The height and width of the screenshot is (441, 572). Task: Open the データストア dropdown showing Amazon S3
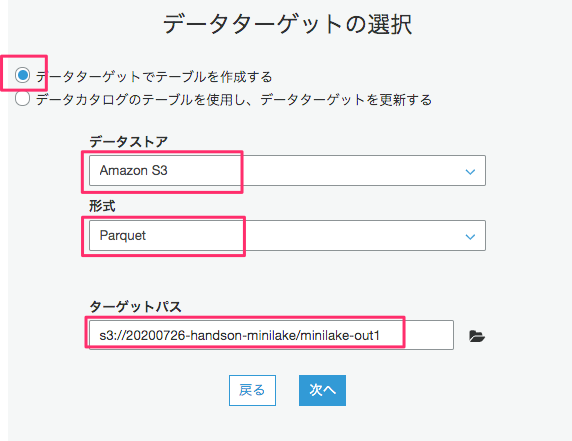click(x=287, y=170)
